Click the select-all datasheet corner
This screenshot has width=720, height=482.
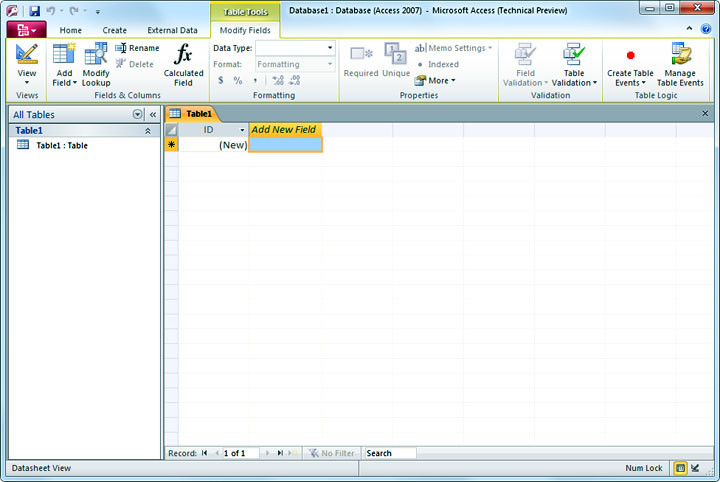[171, 130]
